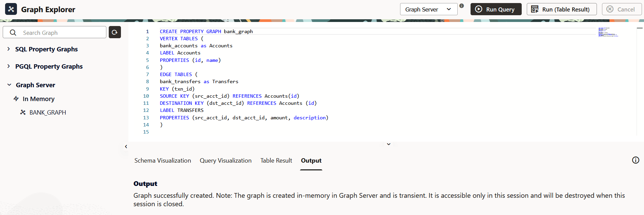The width and height of the screenshot is (644, 215).
Task: Select the Output tab
Action: coord(311,161)
